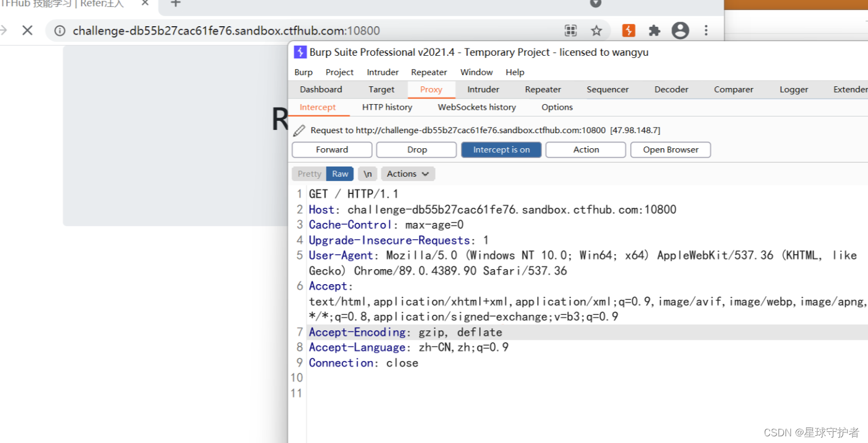
Task: Switch request view to Pretty
Action: click(x=309, y=173)
